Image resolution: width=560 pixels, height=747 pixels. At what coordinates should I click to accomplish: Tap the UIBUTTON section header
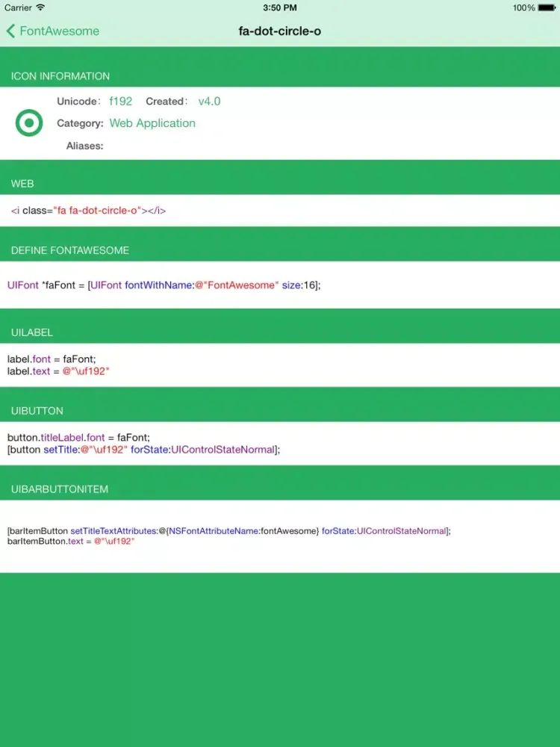(37, 411)
